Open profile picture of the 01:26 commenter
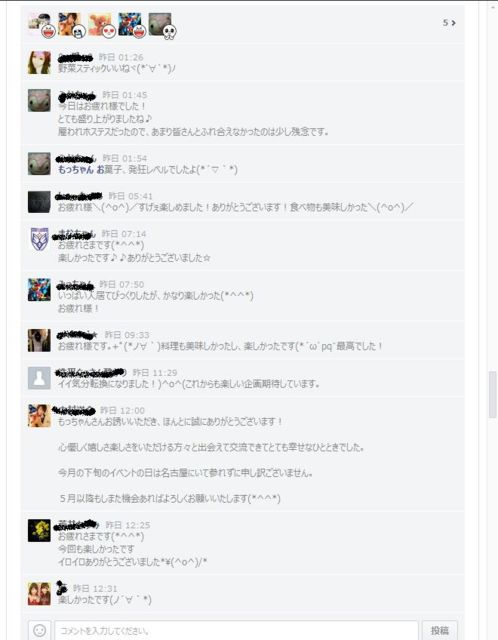 [39, 62]
